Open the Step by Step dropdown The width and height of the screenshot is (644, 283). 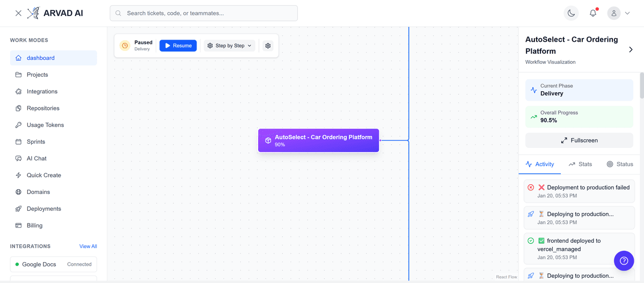coord(229,46)
